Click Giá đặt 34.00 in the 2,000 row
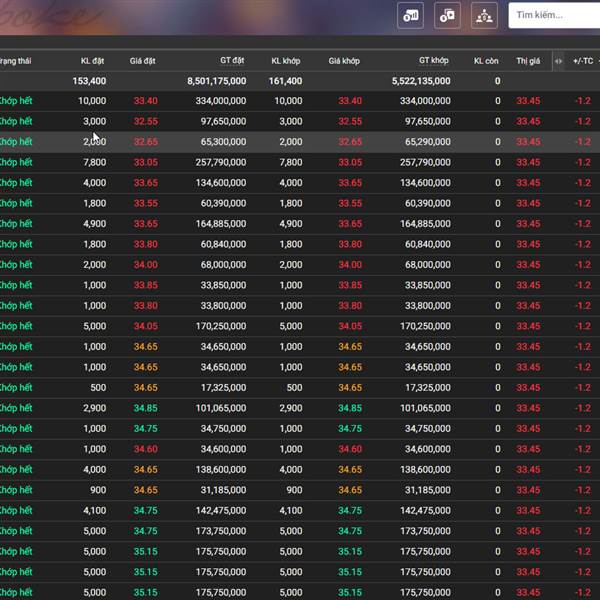Screen dimensions: 600x600 [x=145, y=265]
